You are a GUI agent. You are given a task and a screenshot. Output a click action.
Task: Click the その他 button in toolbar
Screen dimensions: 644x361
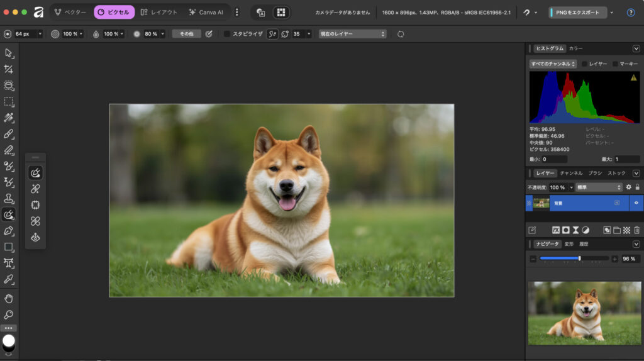(x=186, y=34)
